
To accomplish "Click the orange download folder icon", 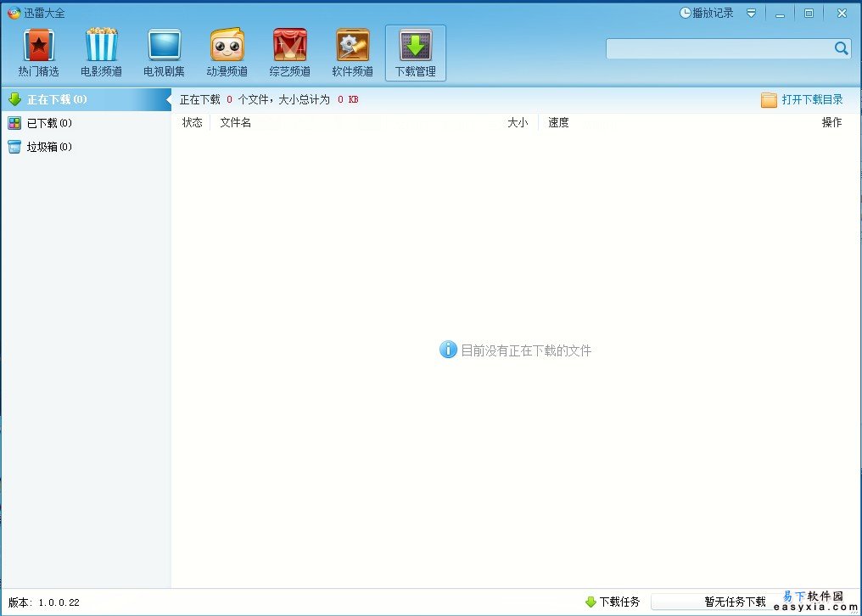I will click(x=769, y=99).
